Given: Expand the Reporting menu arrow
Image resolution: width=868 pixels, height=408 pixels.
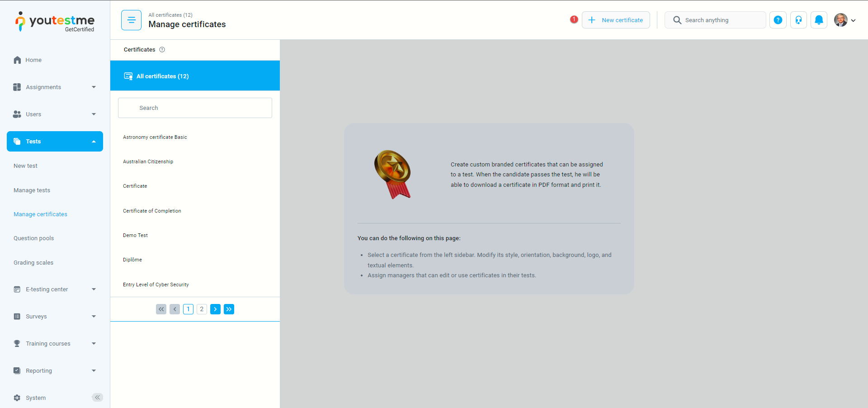Looking at the screenshot, I should (x=94, y=371).
